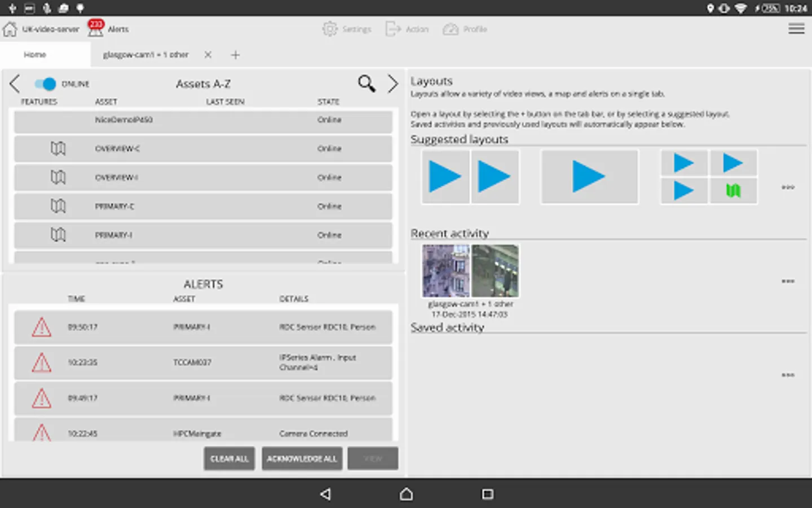This screenshot has height=508, width=812.
Task: Switch to the Home tab
Action: click(35, 55)
